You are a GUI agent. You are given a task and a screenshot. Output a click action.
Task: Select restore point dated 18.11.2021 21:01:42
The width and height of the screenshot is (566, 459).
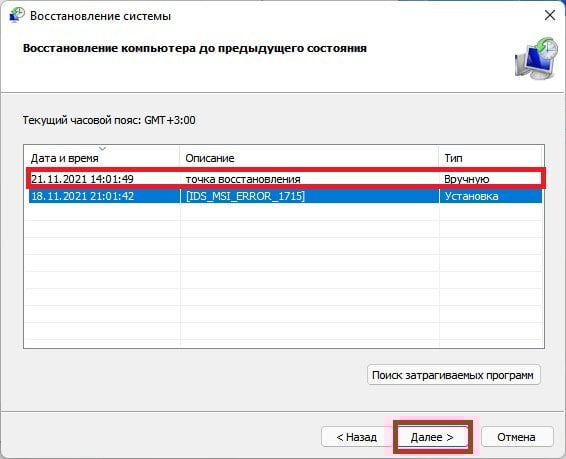(x=285, y=196)
